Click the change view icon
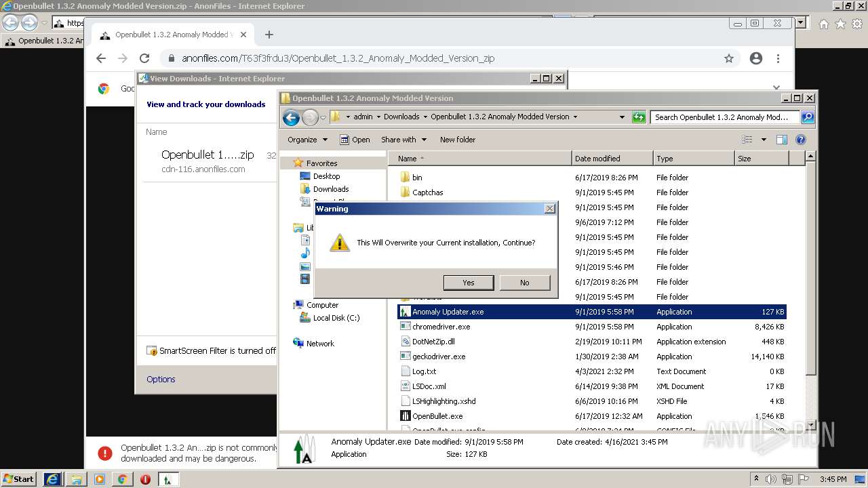This screenshot has width=868, height=488. tap(747, 140)
